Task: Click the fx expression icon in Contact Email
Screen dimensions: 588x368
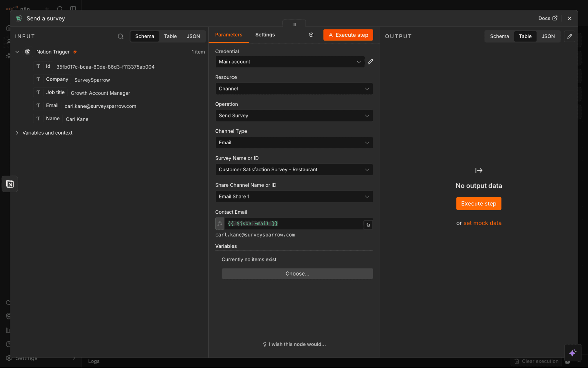Action: click(x=220, y=223)
